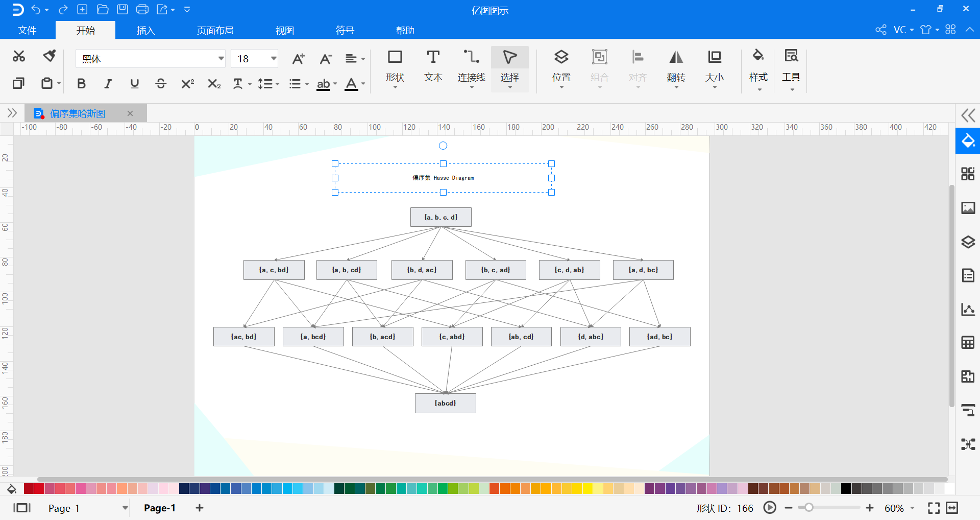Open the Table panel in right sidebar
This screenshot has height=520, width=980.
point(968,342)
